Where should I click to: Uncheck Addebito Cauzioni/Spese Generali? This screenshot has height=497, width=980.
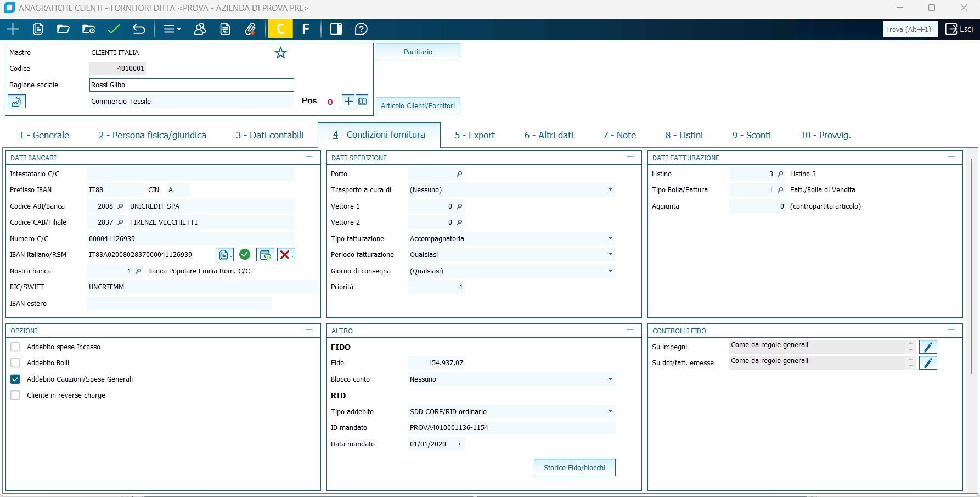point(15,379)
